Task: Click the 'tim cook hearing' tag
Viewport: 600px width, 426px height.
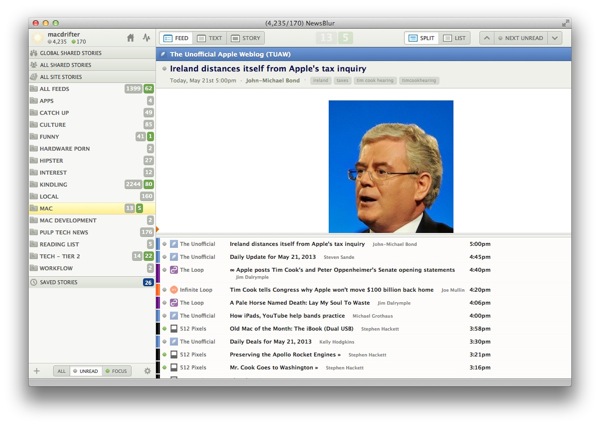Action: pos(375,80)
